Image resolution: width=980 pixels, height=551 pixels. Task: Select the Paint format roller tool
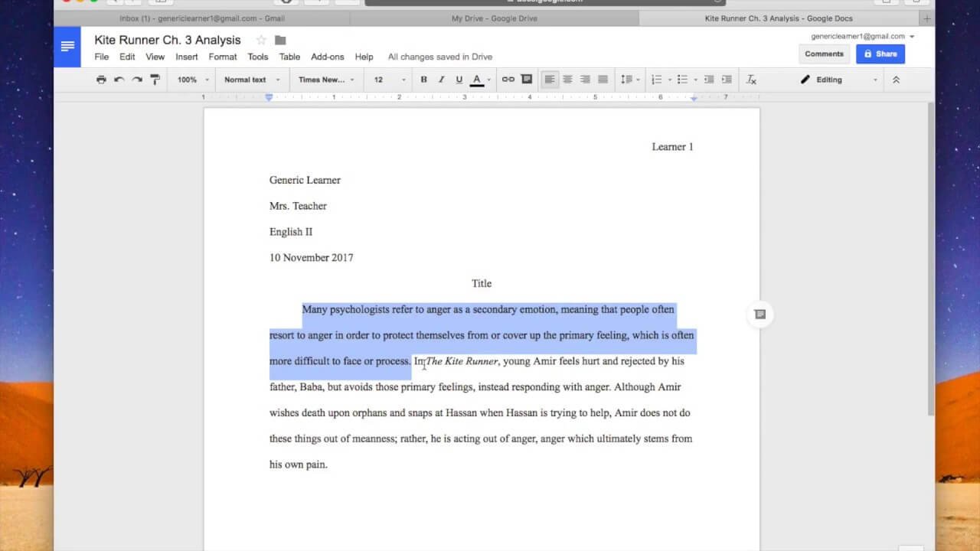coord(155,80)
